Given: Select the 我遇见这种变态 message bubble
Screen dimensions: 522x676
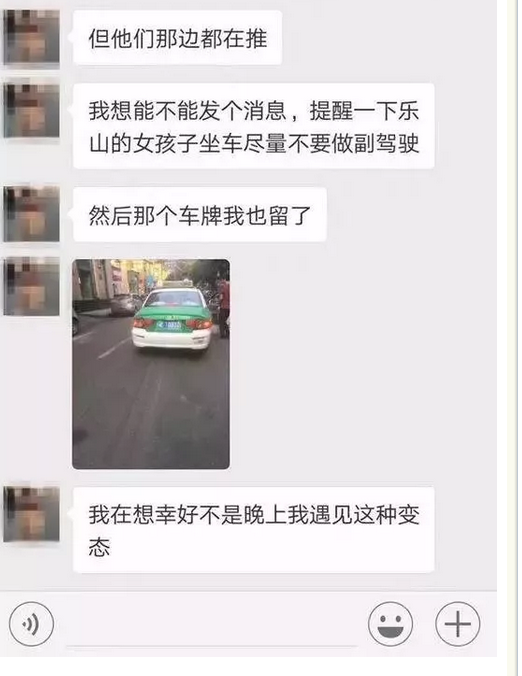Looking at the screenshot, I should click(253, 530).
